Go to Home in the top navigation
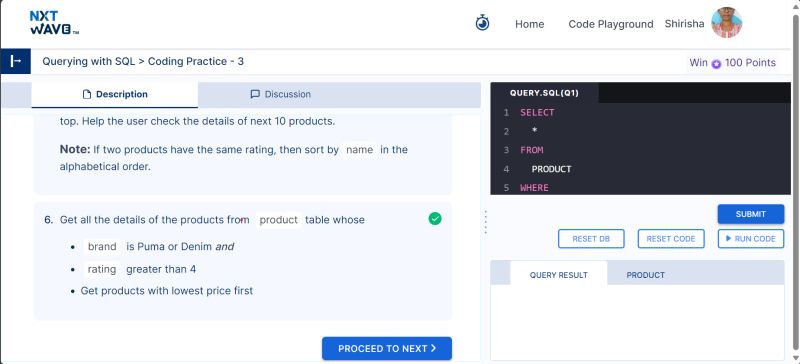The height and width of the screenshot is (364, 800). 530,24
